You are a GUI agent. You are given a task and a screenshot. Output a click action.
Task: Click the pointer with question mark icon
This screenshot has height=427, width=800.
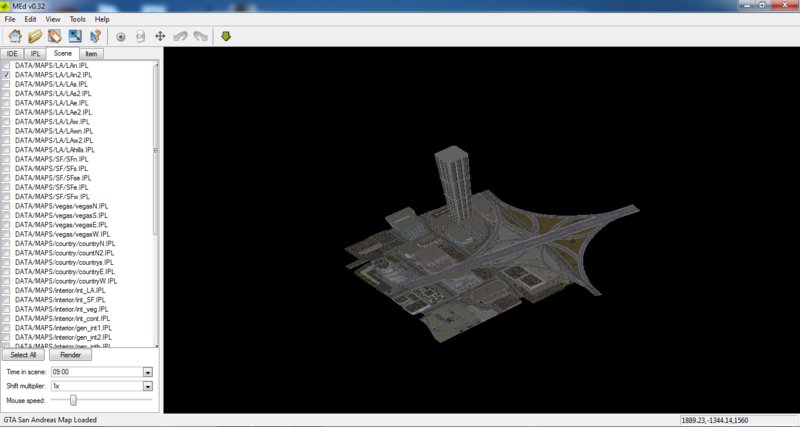click(95, 36)
